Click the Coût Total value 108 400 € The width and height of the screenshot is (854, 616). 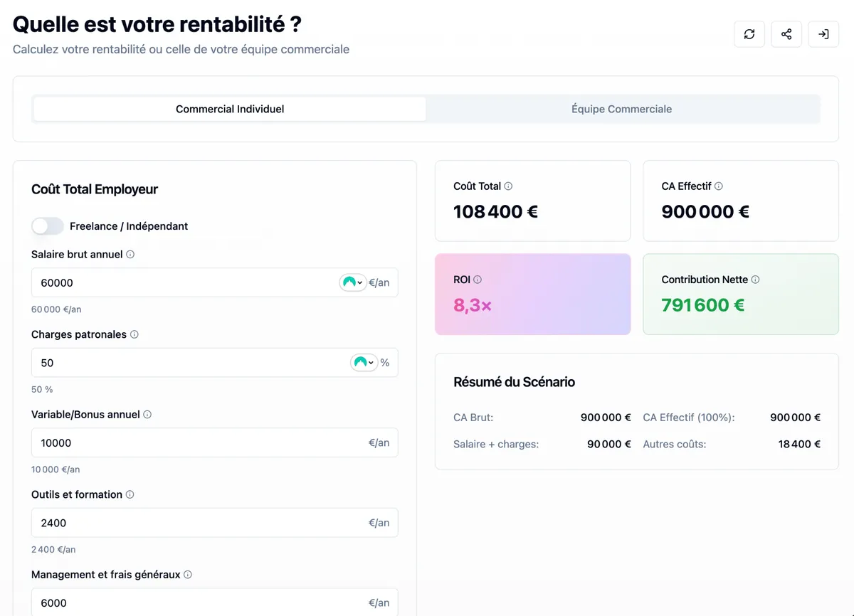[495, 211]
